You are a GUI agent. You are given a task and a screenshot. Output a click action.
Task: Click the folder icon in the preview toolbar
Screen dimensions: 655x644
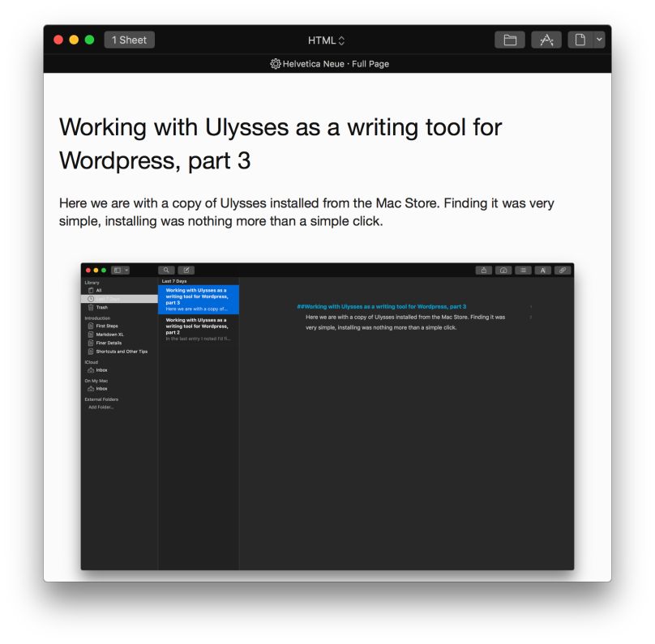coord(510,40)
